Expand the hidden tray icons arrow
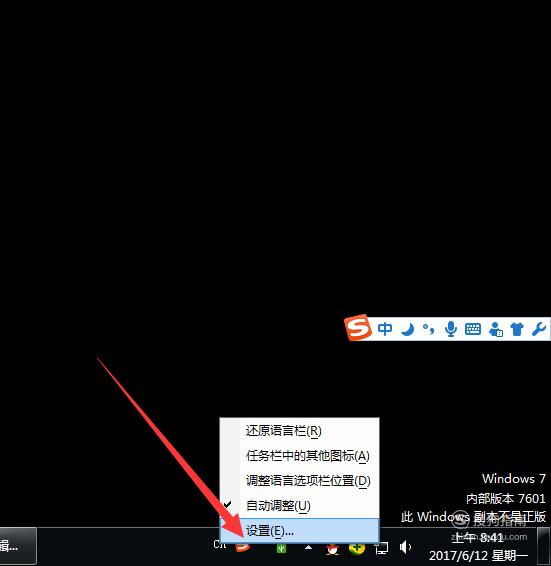The height and width of the screenshot is (566, 551). tap(308, 548)
